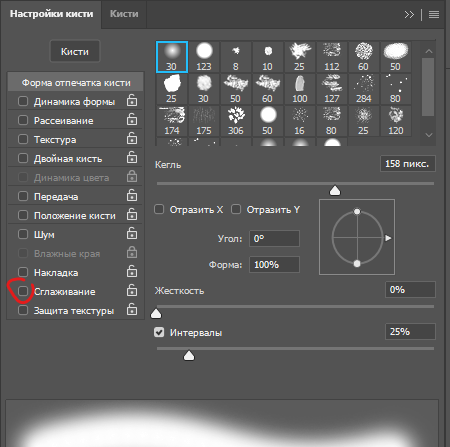Screen dimensions: 450x447
Task: Open the panel flyout menu icon
Action: pyautogui.click(x=434, y=14)
